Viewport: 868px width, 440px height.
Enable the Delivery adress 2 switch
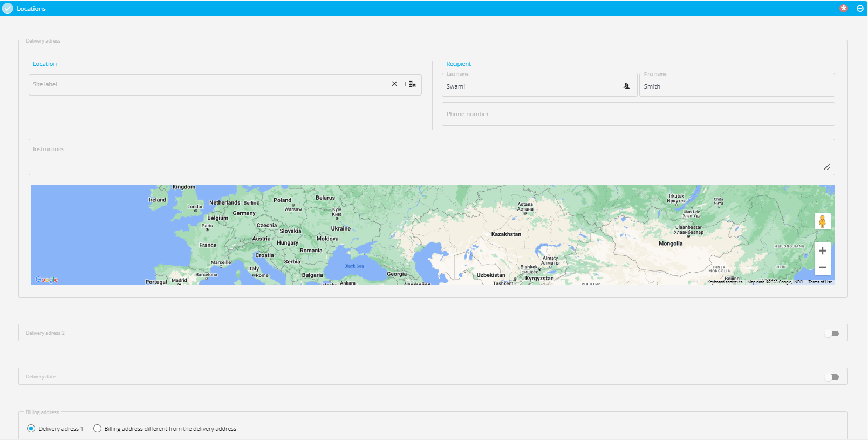pyautogui.click(x=832, y=334)
